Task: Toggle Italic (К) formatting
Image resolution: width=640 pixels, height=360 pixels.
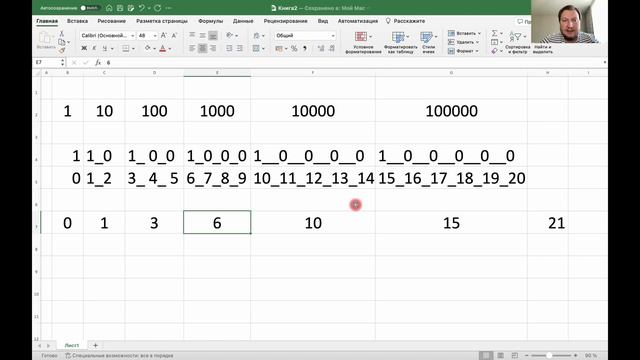Action: pos(94,49)
